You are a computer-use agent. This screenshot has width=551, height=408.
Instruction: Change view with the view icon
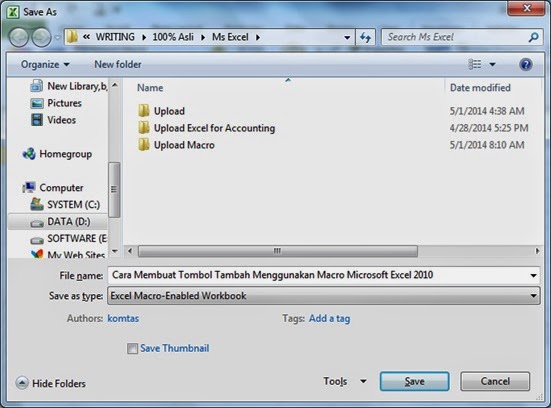475,64
